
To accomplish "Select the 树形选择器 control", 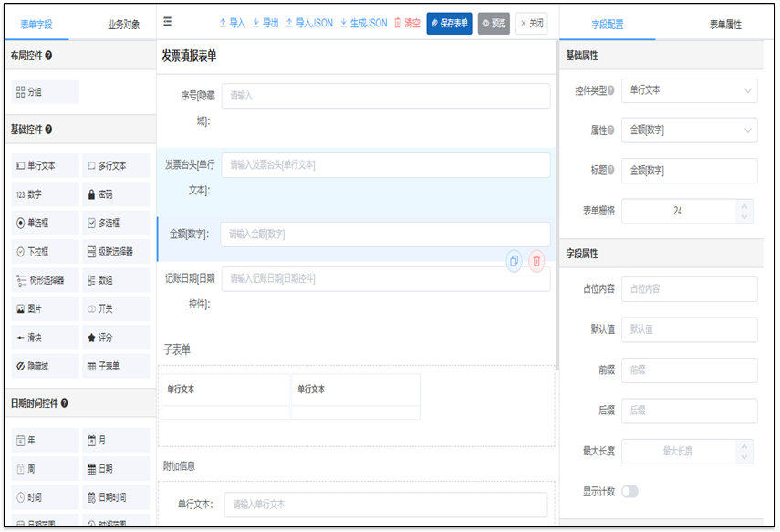I will tap(44, 280).
